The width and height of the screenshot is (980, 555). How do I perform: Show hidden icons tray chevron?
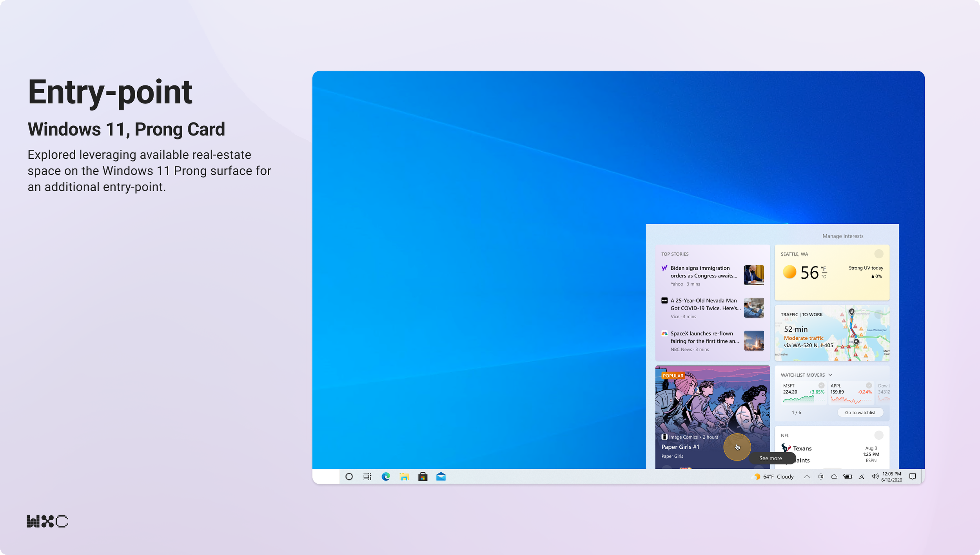pos(807,477)
